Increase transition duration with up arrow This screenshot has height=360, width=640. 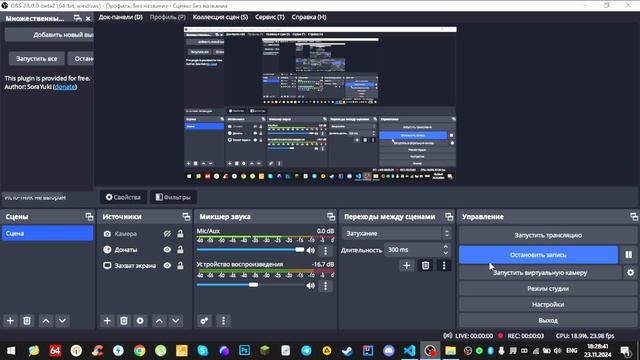(446, 247)
